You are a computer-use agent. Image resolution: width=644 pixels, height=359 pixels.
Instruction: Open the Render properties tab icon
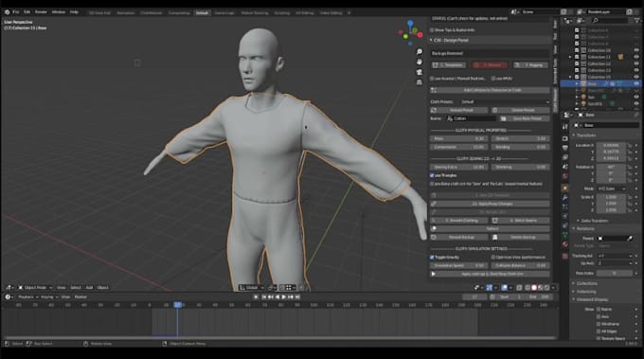coord(565,138)
